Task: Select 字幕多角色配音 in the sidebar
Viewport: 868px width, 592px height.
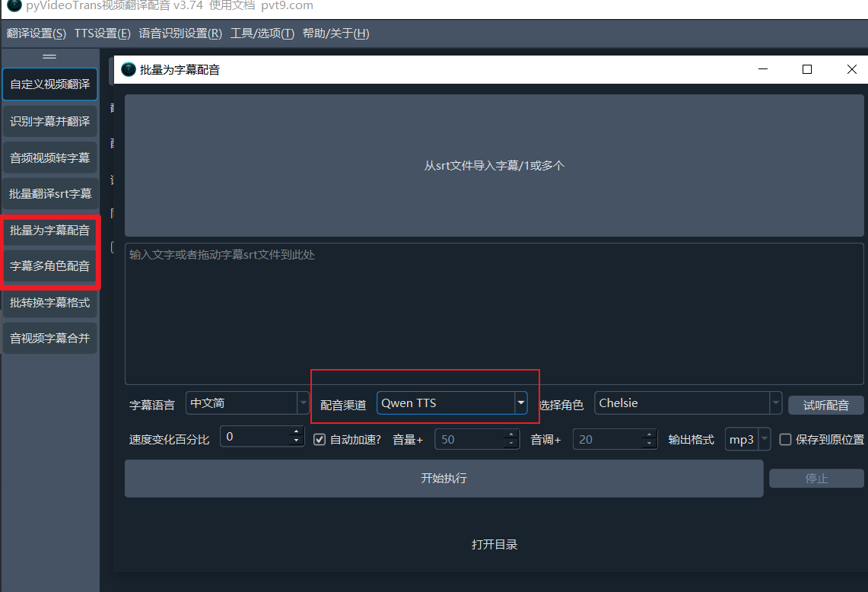Action: point(49,266)
